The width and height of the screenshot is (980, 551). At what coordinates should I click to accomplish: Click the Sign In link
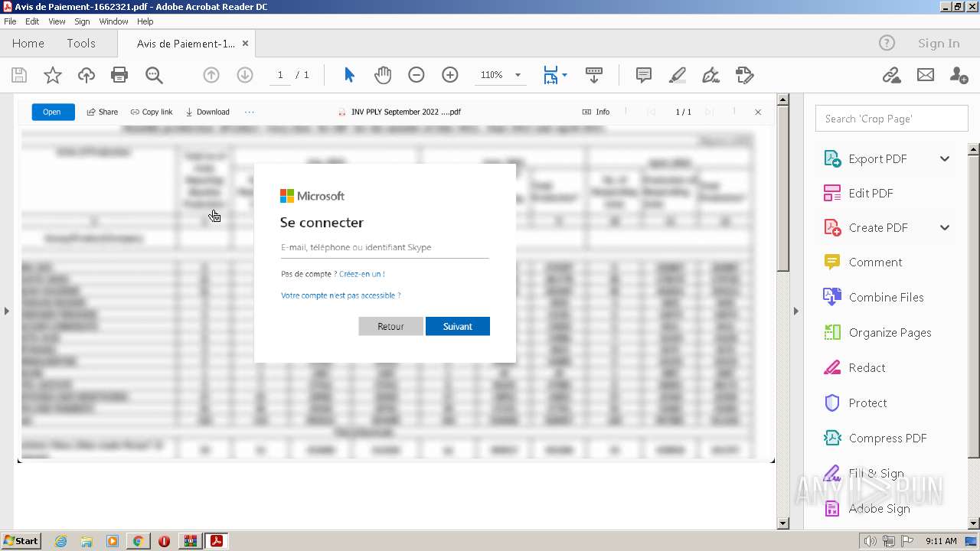point(939,43)
